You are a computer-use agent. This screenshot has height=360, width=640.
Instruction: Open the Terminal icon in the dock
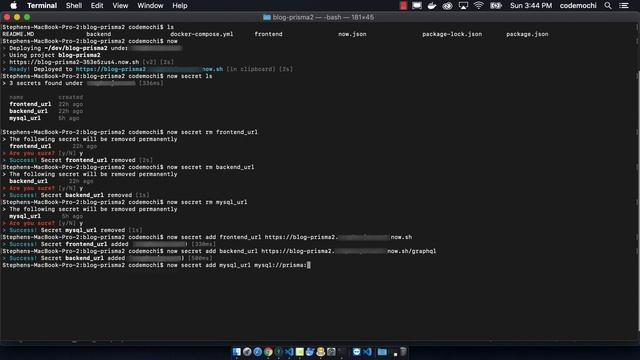(x=342, y=351)
